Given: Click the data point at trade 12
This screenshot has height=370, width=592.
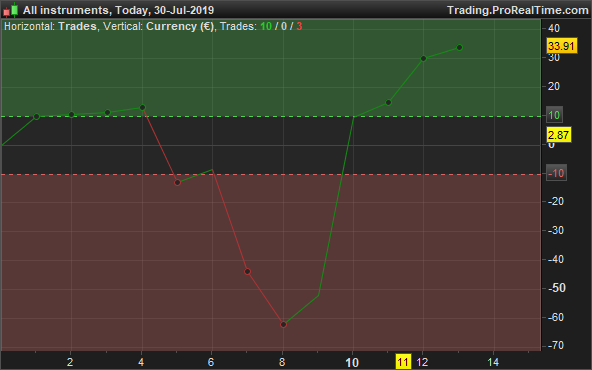Looking at the screenshot, I should pos(424,59).
